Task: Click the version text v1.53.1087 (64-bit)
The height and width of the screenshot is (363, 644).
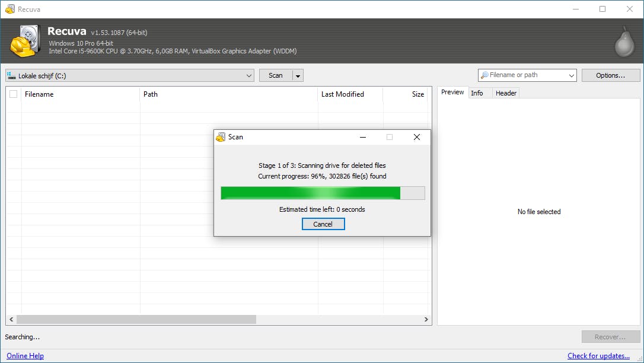Action: tap(119, 33)
